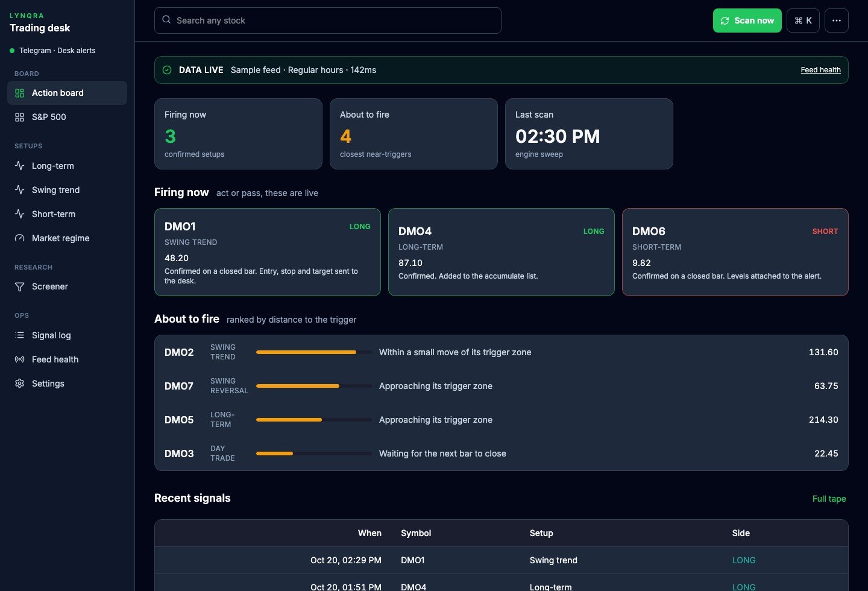Select the DMO3 day trade row
This screenshot has height=591, width=868.
502,454
